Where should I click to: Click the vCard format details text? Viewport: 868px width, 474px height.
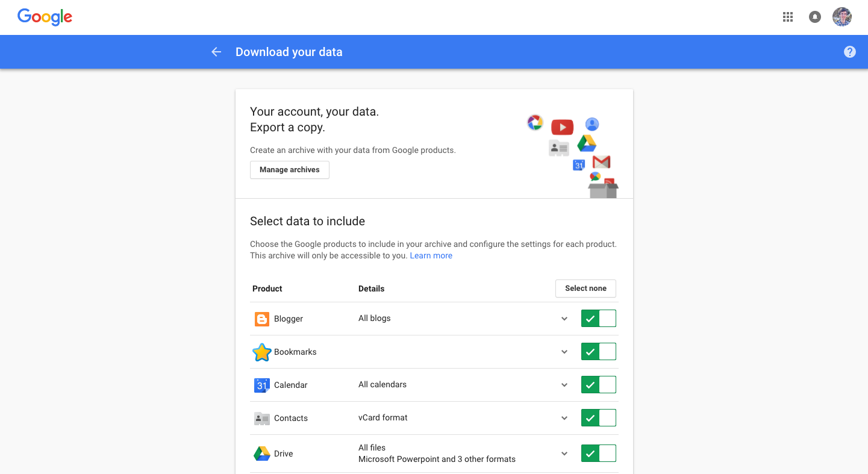(x=383, y=417)
